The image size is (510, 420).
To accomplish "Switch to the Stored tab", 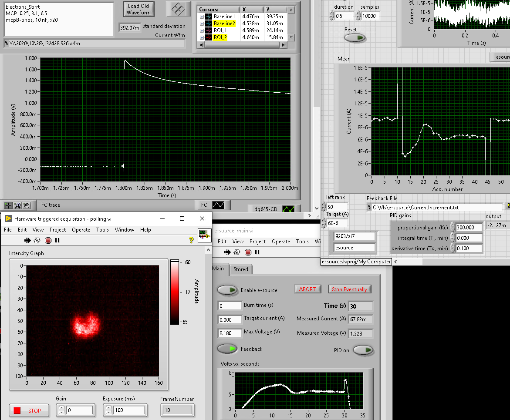I will [240, 269].
